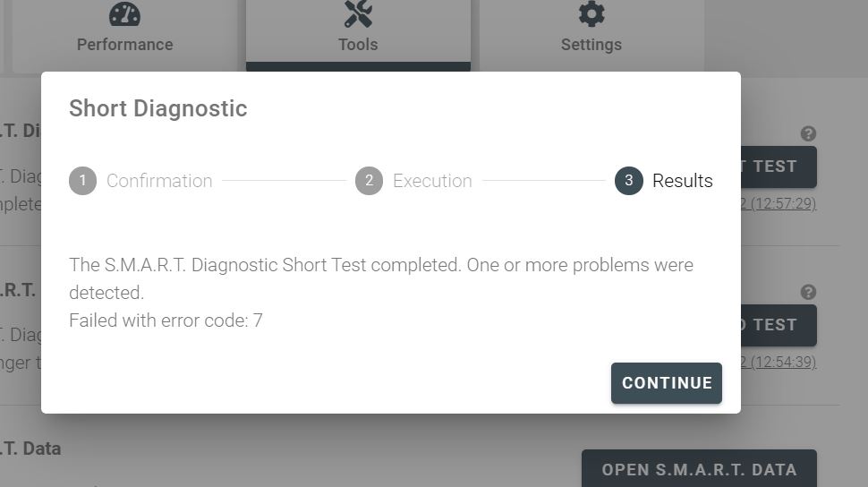Open the 12:57:29 timestamp link
This screenshot has height=487, width=868.
click(779, 203)
